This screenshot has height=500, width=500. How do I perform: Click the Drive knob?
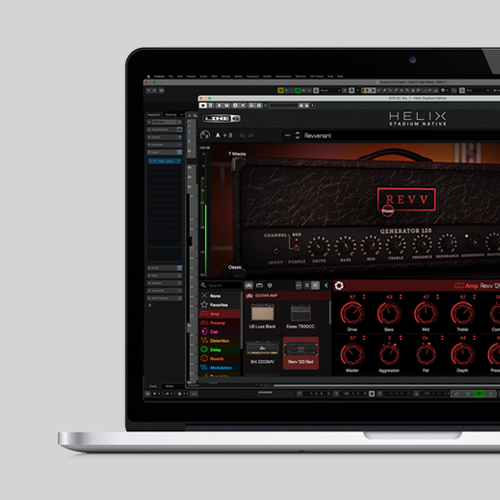pyautogui.click(x=352, y=313)
